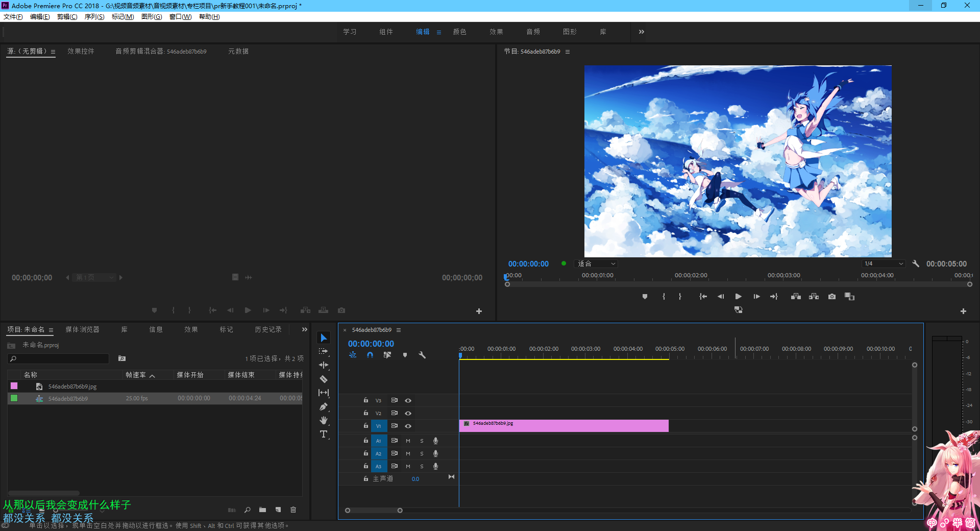Select 546adeb87b6b9.jpg in the project list
The width and height of the screenshot is (980, 531).
click(x=72, y=387)
